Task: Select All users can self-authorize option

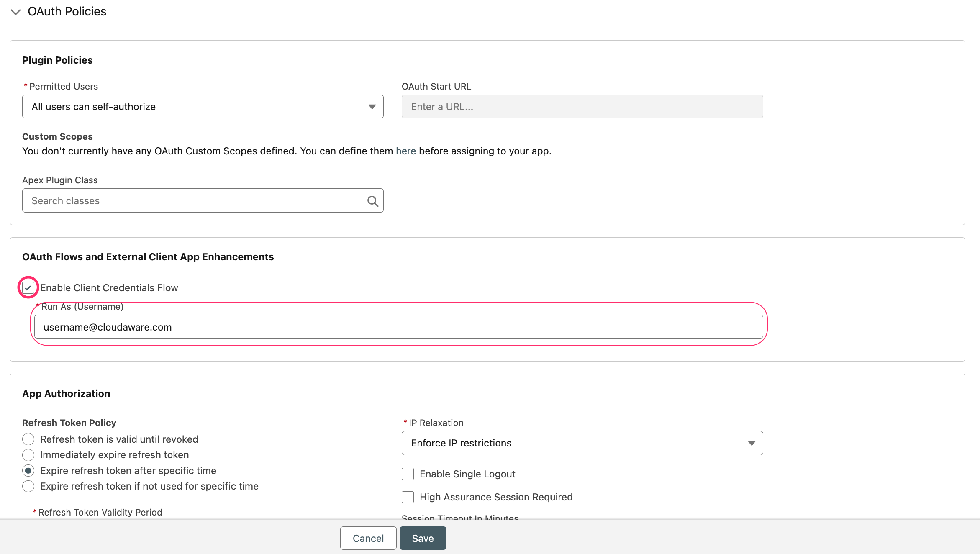Action: pyautogui.click(x=203, y=106)
